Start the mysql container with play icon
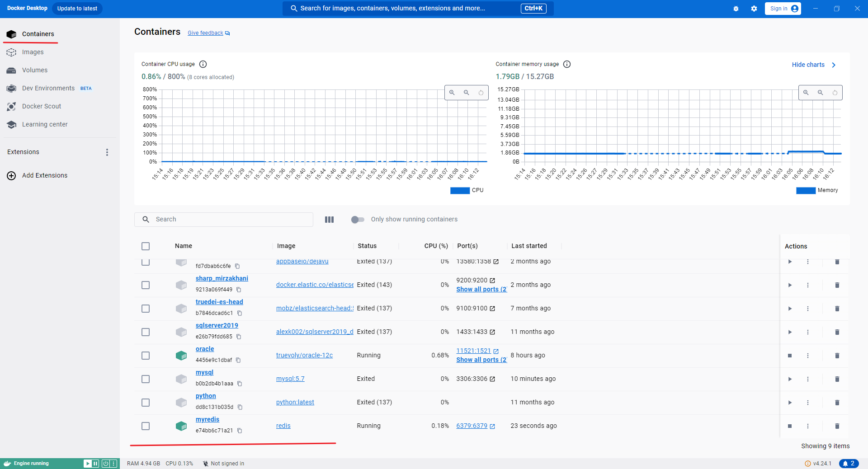Image resolution: width=868 pixels, height=469 pixels. point(790,379)
